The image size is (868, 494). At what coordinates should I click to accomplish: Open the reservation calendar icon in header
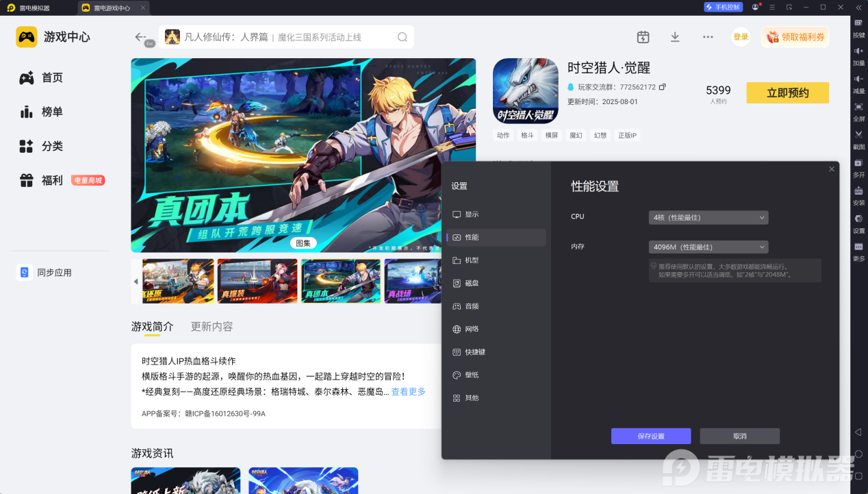[643, 37]
